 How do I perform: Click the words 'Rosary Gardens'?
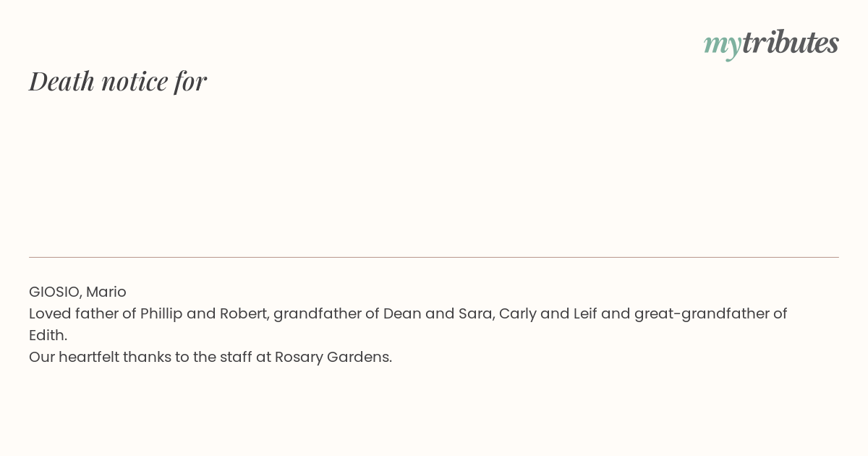(x=331, y=358)
